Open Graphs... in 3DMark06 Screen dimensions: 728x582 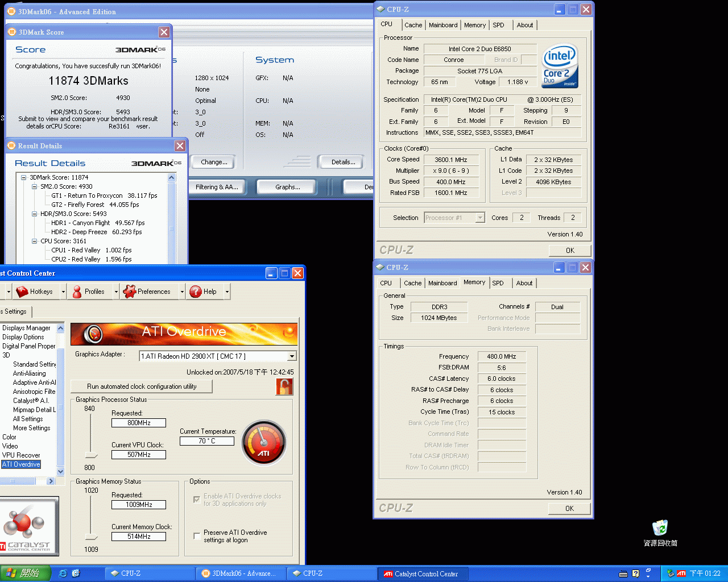point(288,187)
